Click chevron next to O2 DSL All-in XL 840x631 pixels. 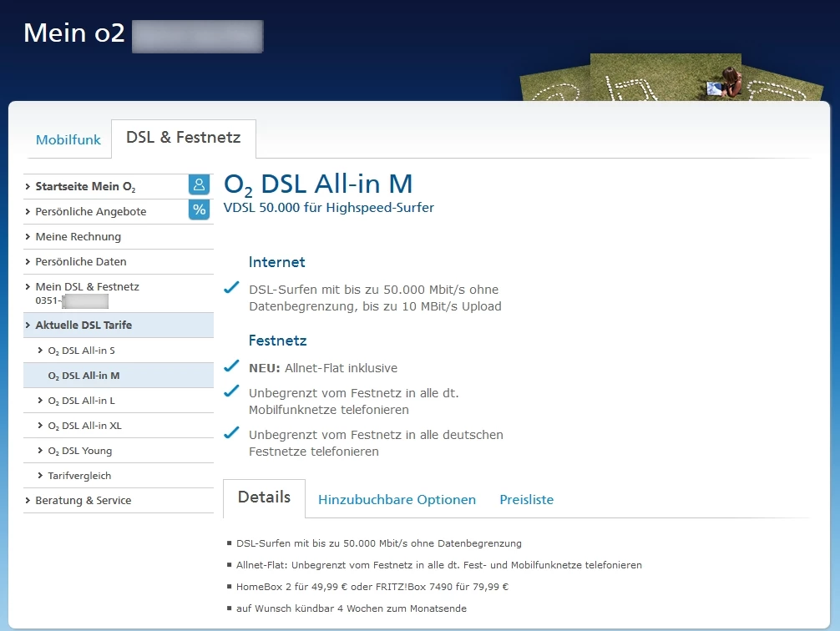pos(40,426)
